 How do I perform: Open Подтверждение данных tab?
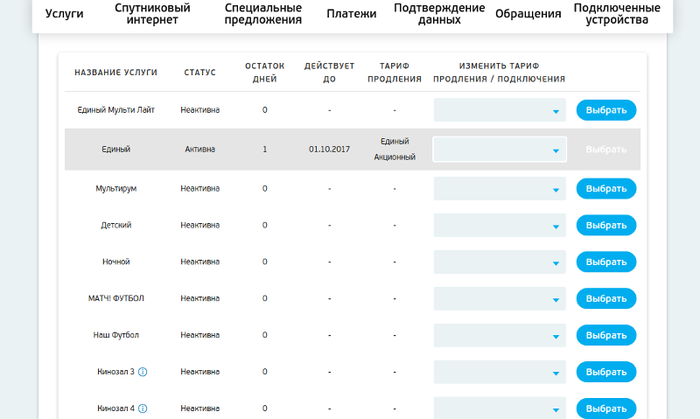coord(433,14)
